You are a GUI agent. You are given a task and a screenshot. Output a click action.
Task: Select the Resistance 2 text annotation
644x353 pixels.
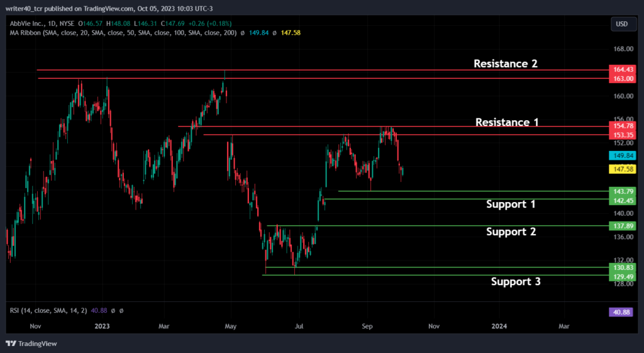[x=506, y=64]
